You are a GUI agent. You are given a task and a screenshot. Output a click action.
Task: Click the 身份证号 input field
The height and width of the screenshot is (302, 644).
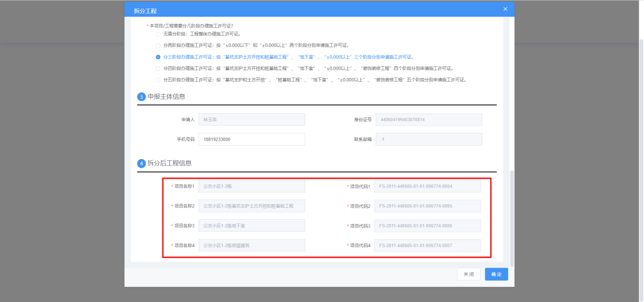429,119
